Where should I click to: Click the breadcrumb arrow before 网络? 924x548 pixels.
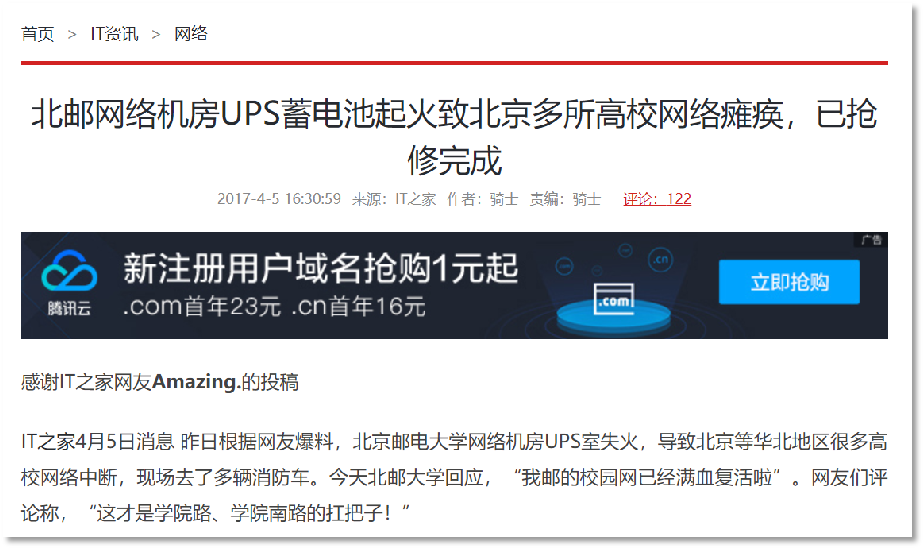(x=156, y=35)
